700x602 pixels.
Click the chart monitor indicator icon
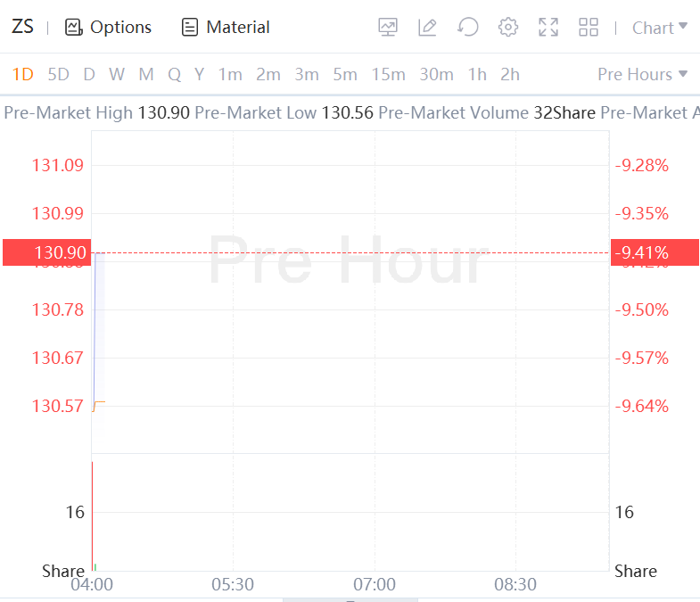coord(388,28)
